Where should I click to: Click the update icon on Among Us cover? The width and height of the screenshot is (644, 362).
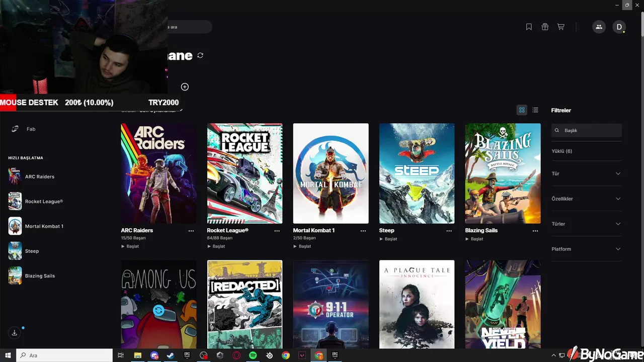coord(158,311)
